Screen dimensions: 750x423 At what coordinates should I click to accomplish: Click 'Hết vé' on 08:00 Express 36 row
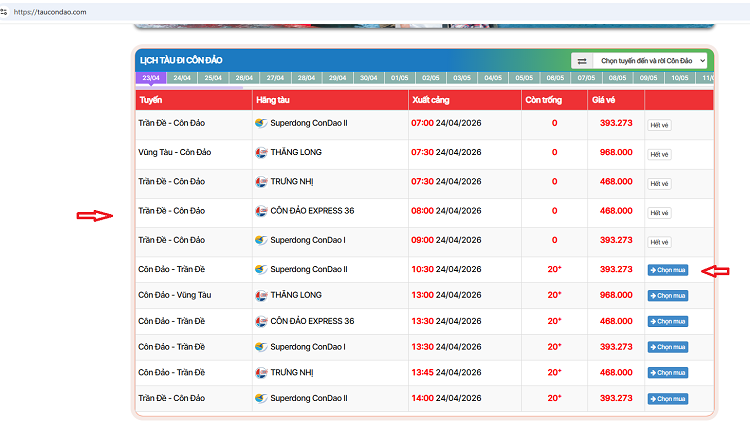pyautogui.click(x=659, y=212)
